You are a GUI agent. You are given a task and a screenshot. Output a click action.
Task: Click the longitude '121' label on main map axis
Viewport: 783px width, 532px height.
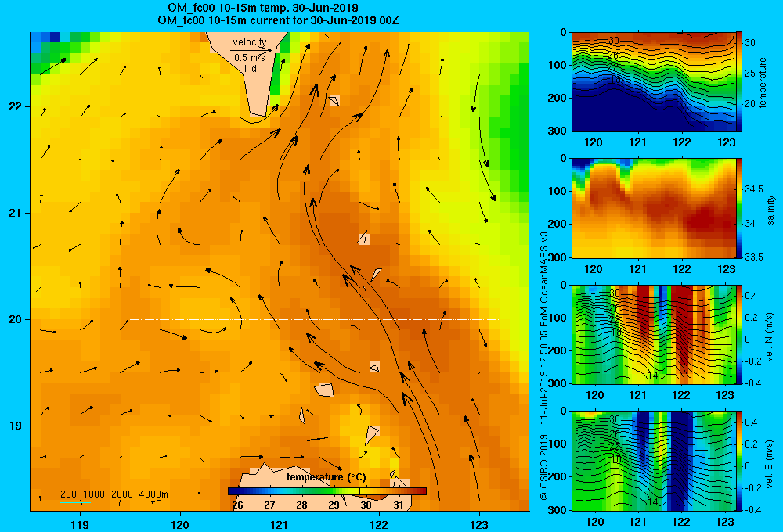[x=280, y=524]
